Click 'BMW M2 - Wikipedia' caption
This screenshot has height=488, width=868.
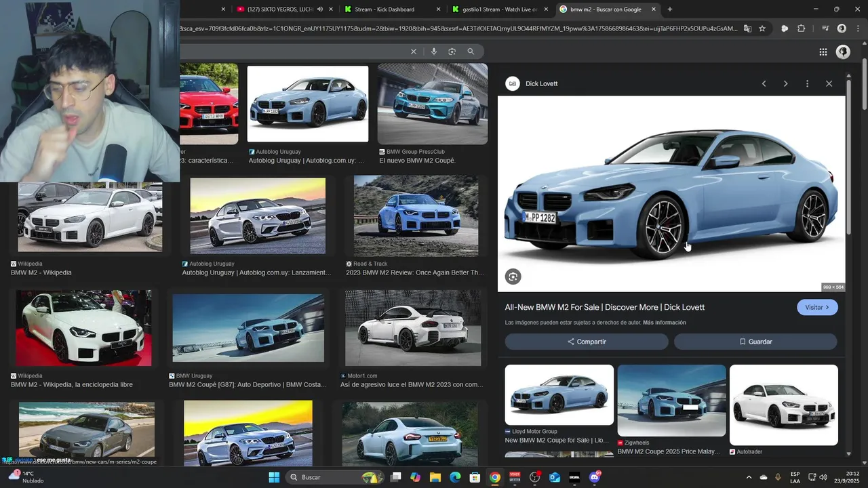[41, 272]
